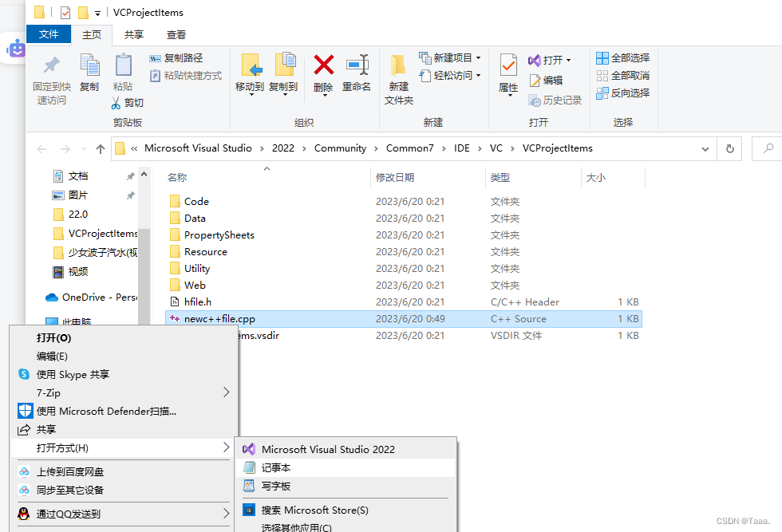Switch to the Share (共享) tab
The width and height of the screenshot is (782, 532).
[x=134, y=34]
